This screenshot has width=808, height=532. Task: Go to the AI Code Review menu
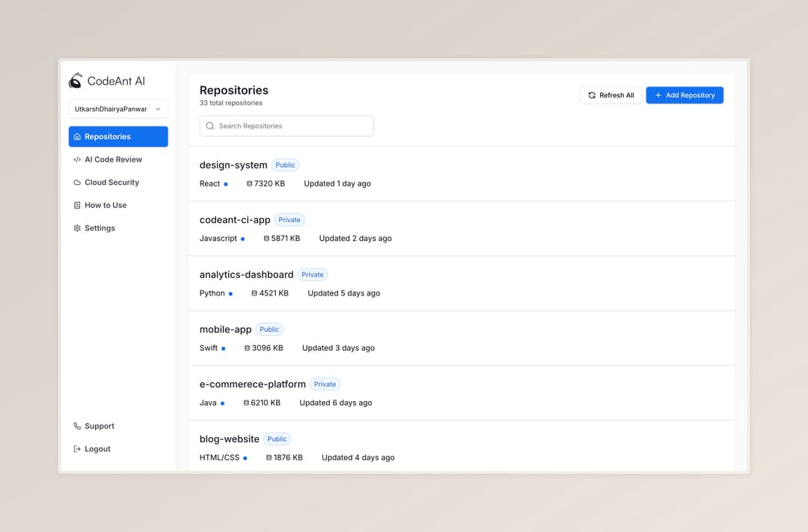click(x=113, y=159)
